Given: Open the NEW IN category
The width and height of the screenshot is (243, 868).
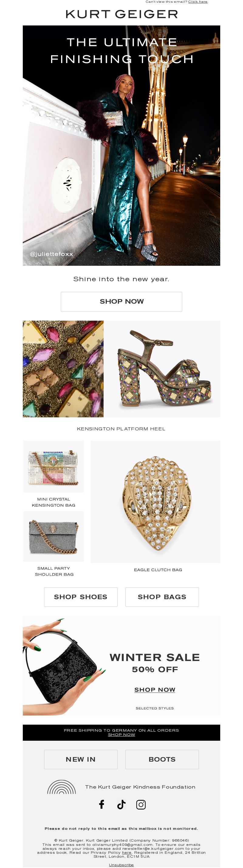Looking at the screenshot, I should pyautogui.click(x=81, y=759).
